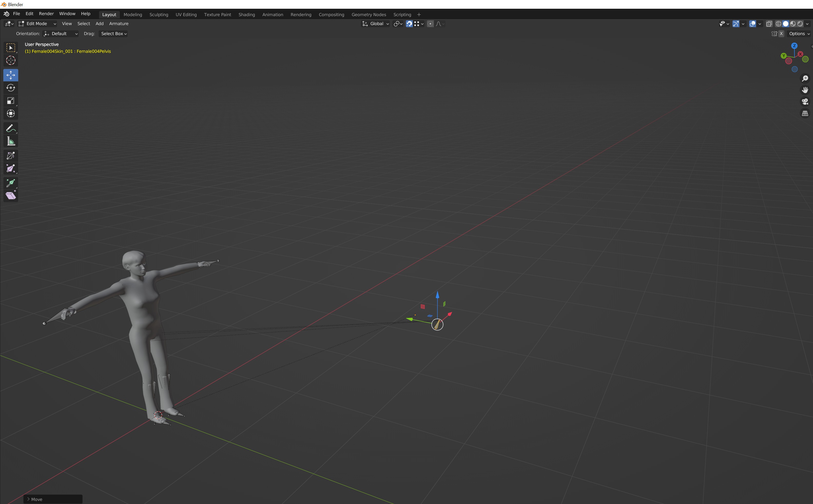The height and width of the screenshot is (504, 813).
Task: Toggle snapping magnet
Action: tap(409, 24)
